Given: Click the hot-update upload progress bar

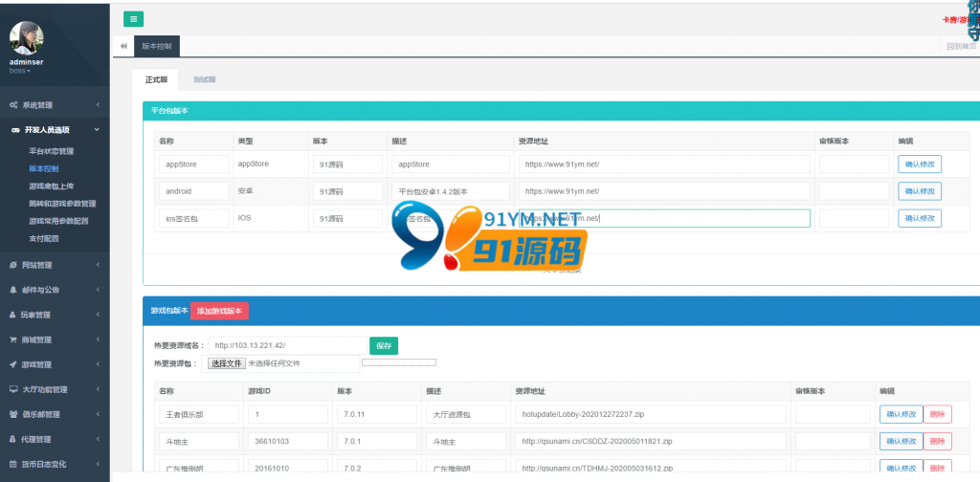Looking at the screenshot, I should click(399, 362).
